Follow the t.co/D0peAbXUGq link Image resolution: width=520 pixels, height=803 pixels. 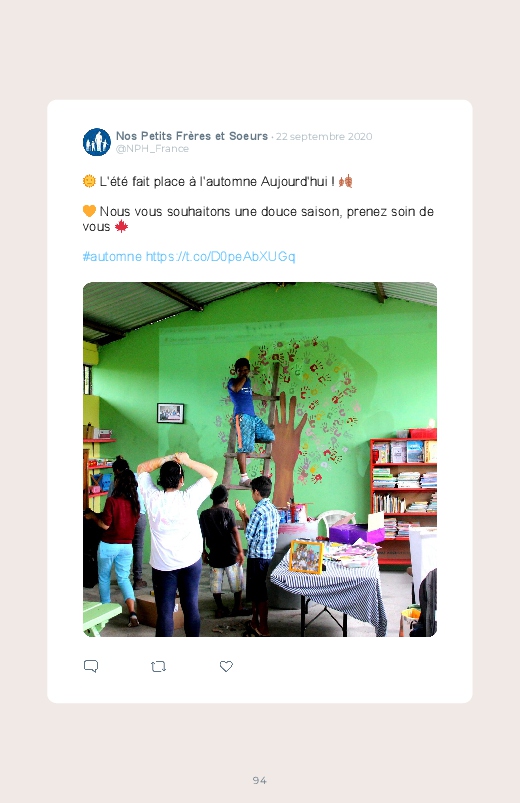221,256
